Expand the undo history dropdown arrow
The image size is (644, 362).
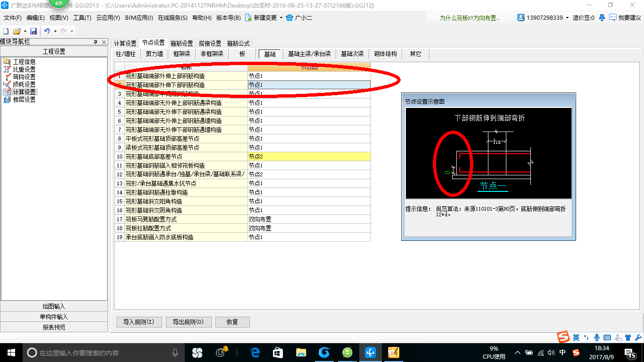55,31
